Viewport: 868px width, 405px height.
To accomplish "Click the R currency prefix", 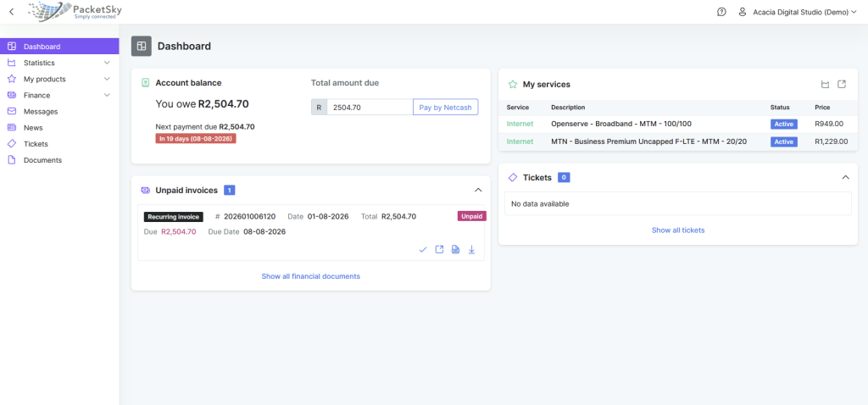I will click(319, 108).
